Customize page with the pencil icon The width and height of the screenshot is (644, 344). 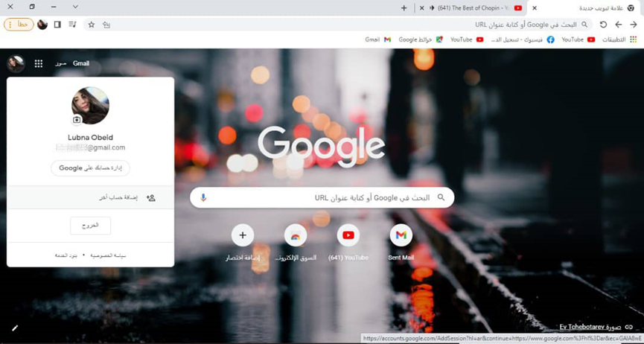(15, 328)
